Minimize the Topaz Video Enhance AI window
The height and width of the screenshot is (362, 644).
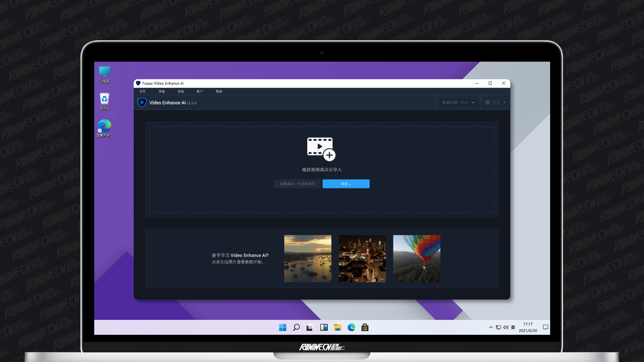point(477,83)
